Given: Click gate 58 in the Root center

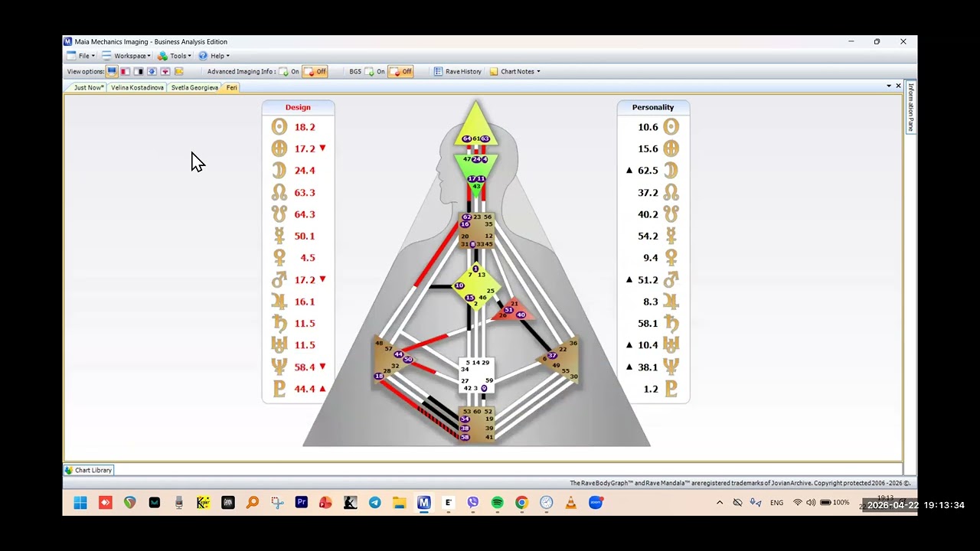Looking at the screenshot, I should pos(465,437).
